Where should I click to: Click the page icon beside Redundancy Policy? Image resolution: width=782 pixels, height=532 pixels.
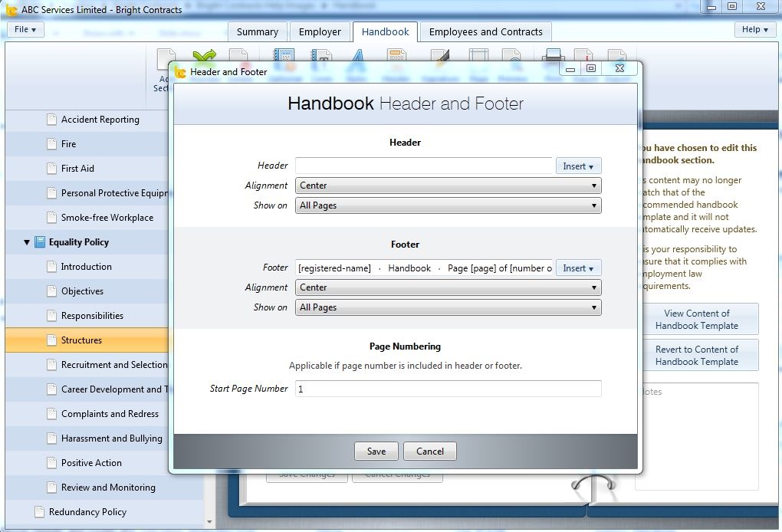point(39,512)
